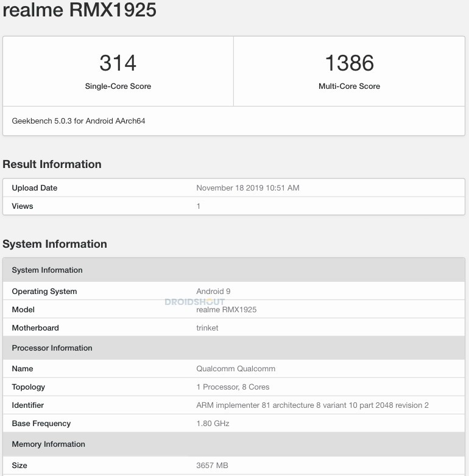469x476 pixels.
Task: Select the Qualcomm Qualcomm processor name
Action: click(x=236, y=369)
